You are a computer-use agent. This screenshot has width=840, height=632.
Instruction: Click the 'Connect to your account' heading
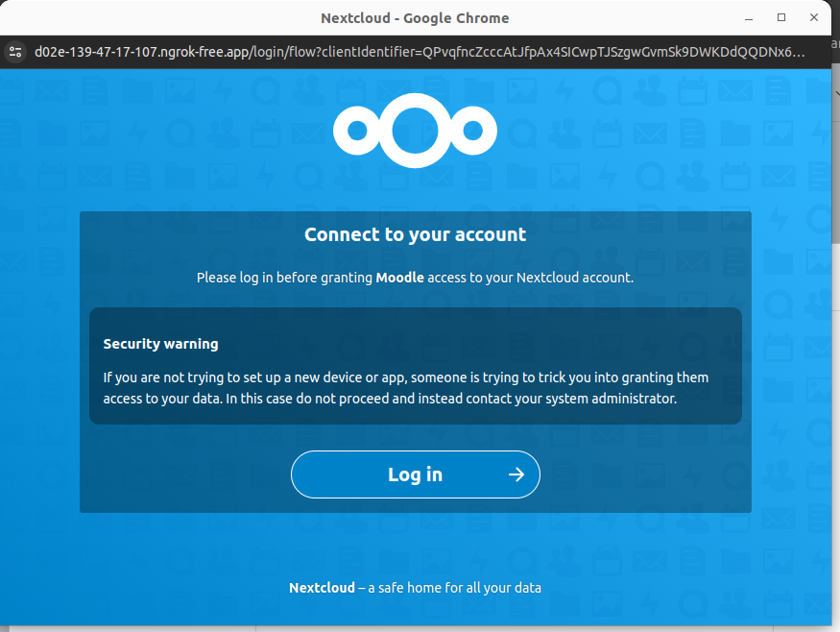point(415,234)
